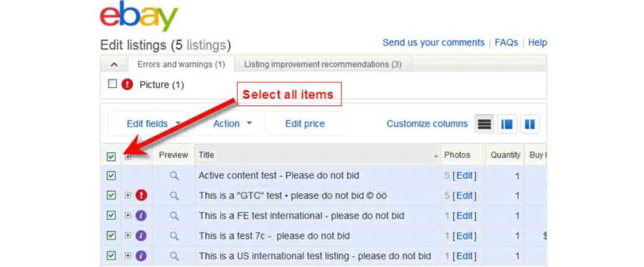Image resolution: width=644 pixels, height=267 pixels.
Task: Expand the GTC test row plus icon
Action: coord(128,196)
